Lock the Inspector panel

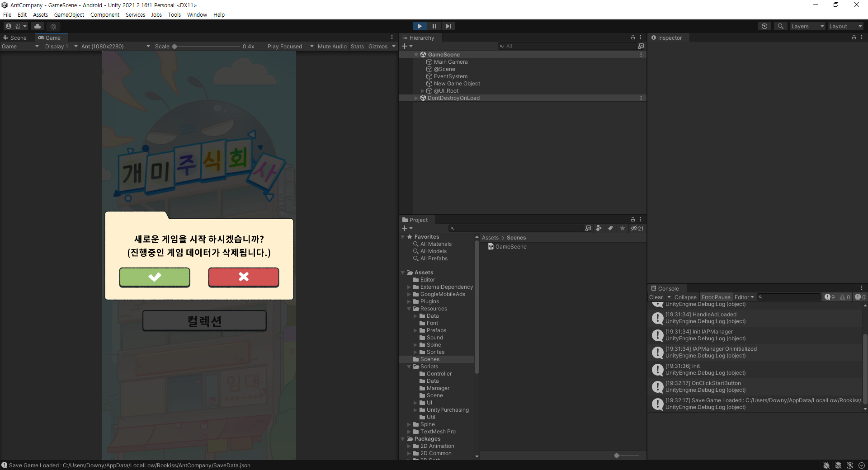coord(854,38)
